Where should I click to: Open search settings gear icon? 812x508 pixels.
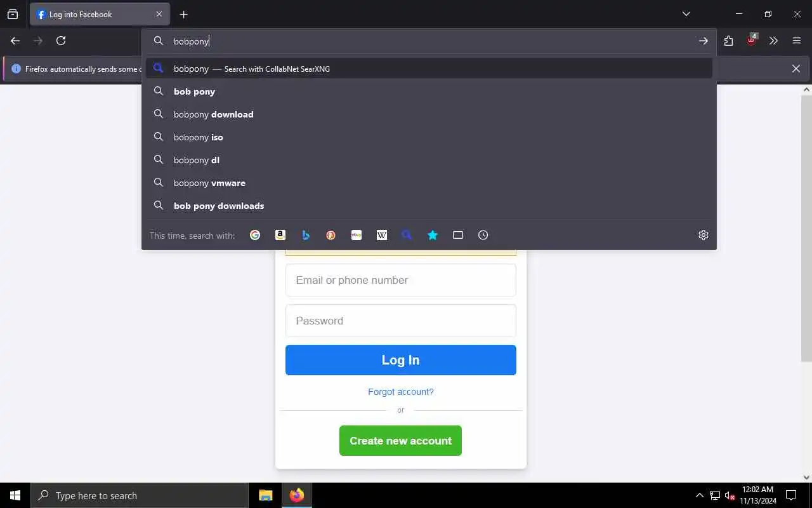point(704,235)
